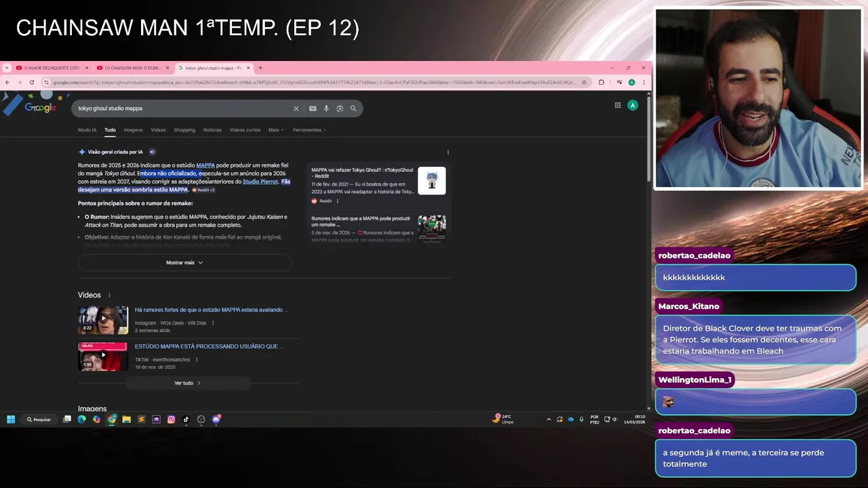Go back in browser history
The height and width of the screenshot is (488, 868).
click(x=7, y=82)
